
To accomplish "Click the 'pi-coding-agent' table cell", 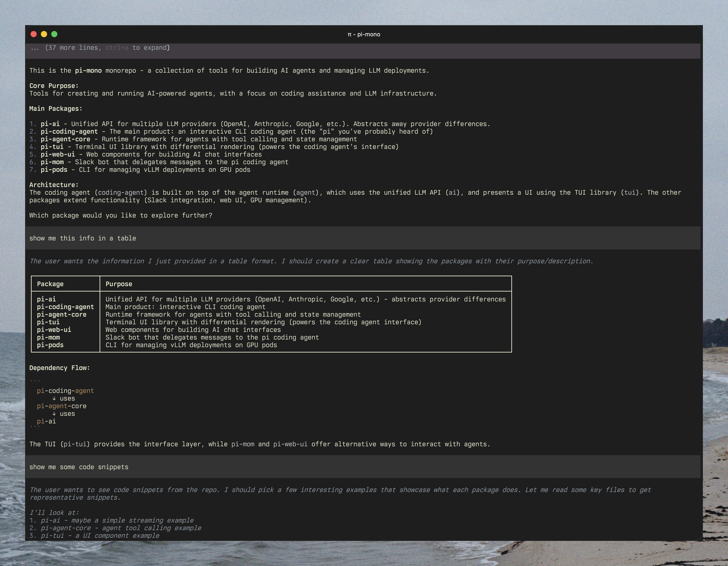I will point(65,307).
